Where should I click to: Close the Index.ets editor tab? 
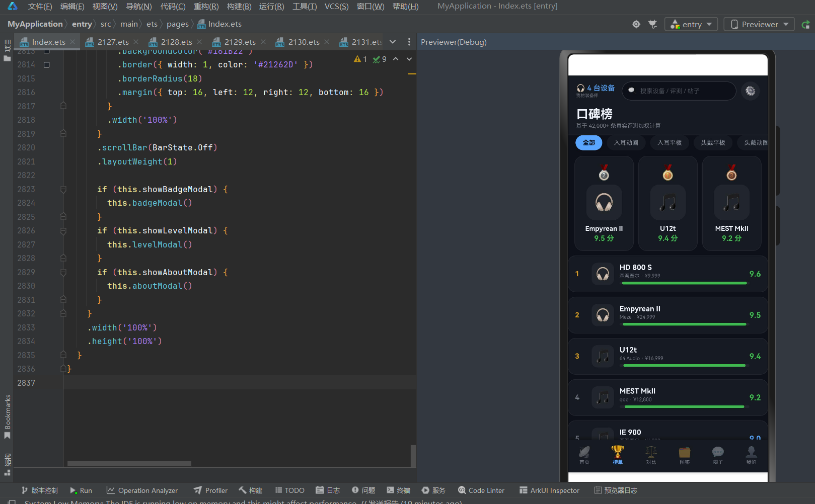[72, 42]
